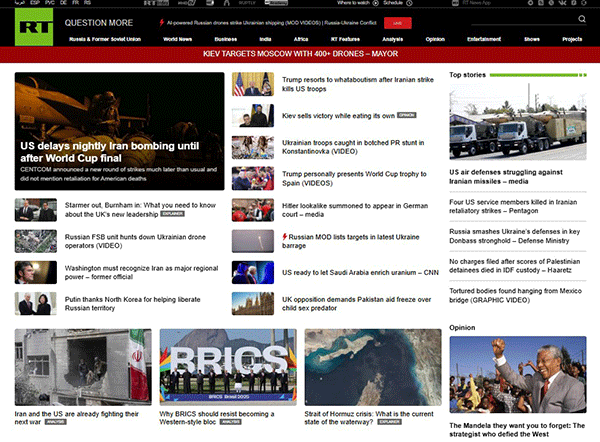The image size is (600, 442).
Task: Open Saudi Arabia enrich uranium story
Action: (x=360, y=272)
